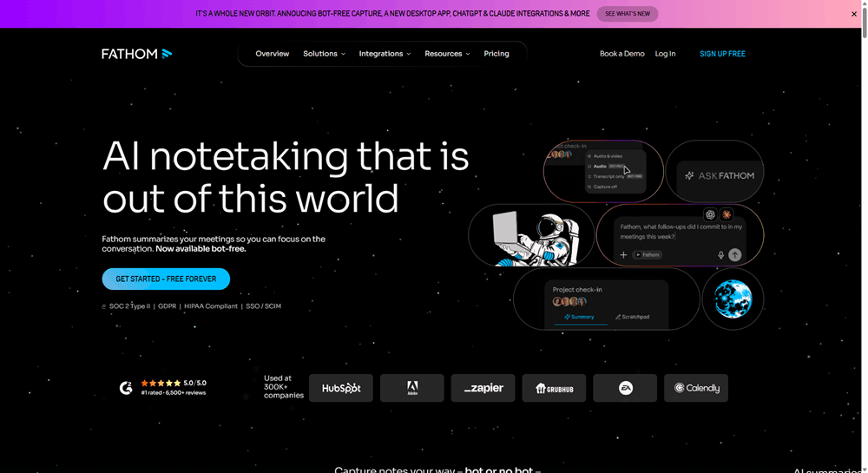
Task: Click the send arrow button in prompt
Action: point(734,255)
